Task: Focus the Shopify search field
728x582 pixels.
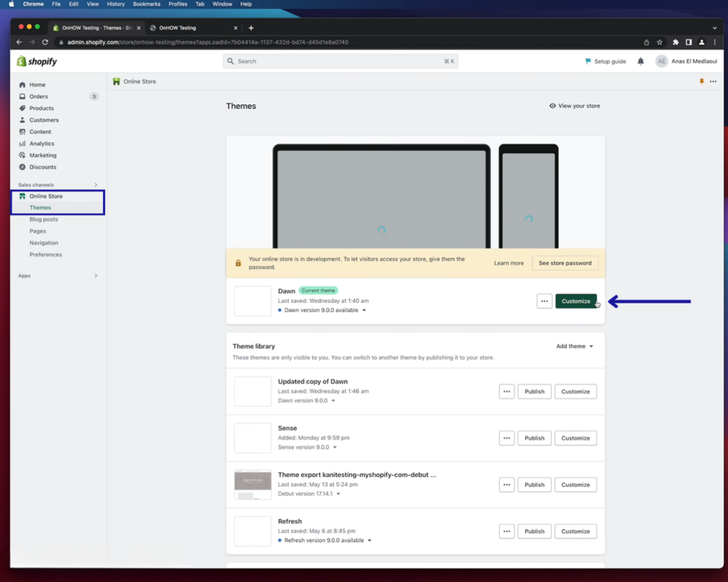Action: pos(341,61)
